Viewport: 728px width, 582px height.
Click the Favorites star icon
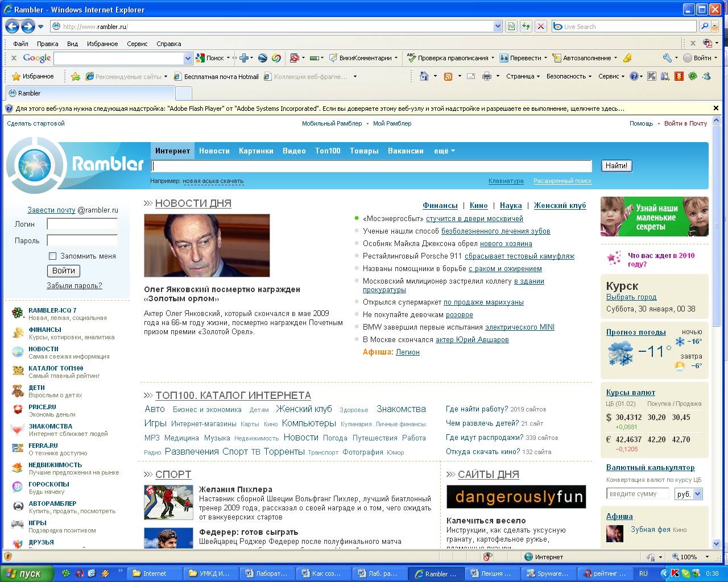pos(16,76)
